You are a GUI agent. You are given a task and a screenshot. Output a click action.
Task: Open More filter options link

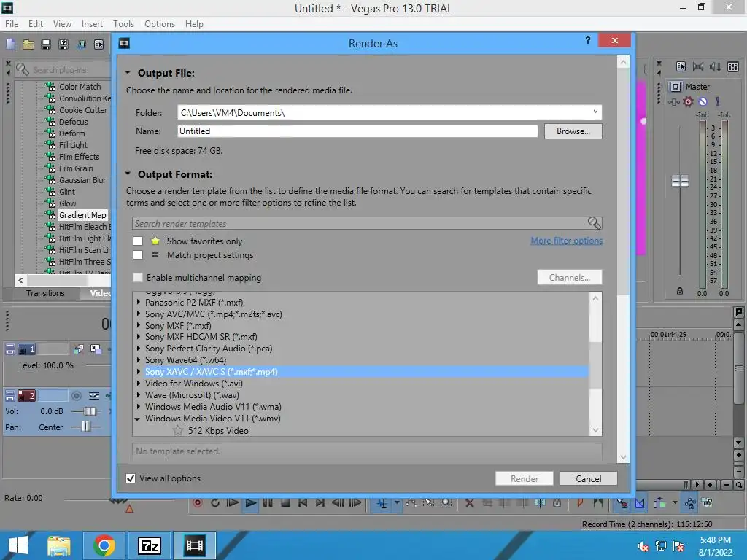coord(566,241)
